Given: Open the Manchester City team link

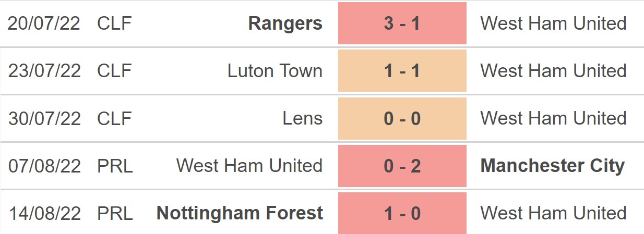Looking at the screenshot, I should [x=552, y=166].
